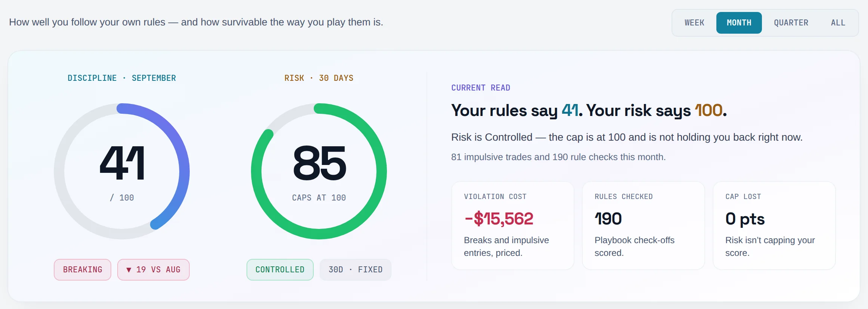Choose the QUARTER time range
Screen dimensions: 868x309
click(791, 23)
